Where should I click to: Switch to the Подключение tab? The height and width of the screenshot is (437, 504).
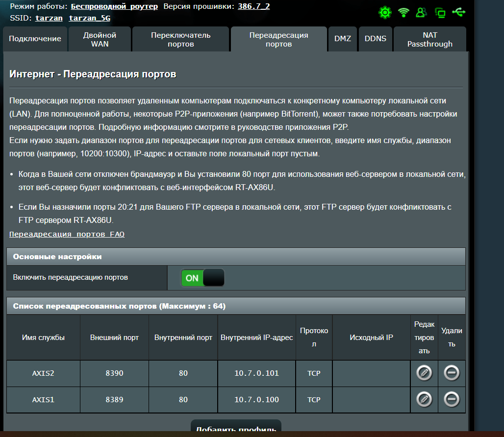(x=35, y=39)
